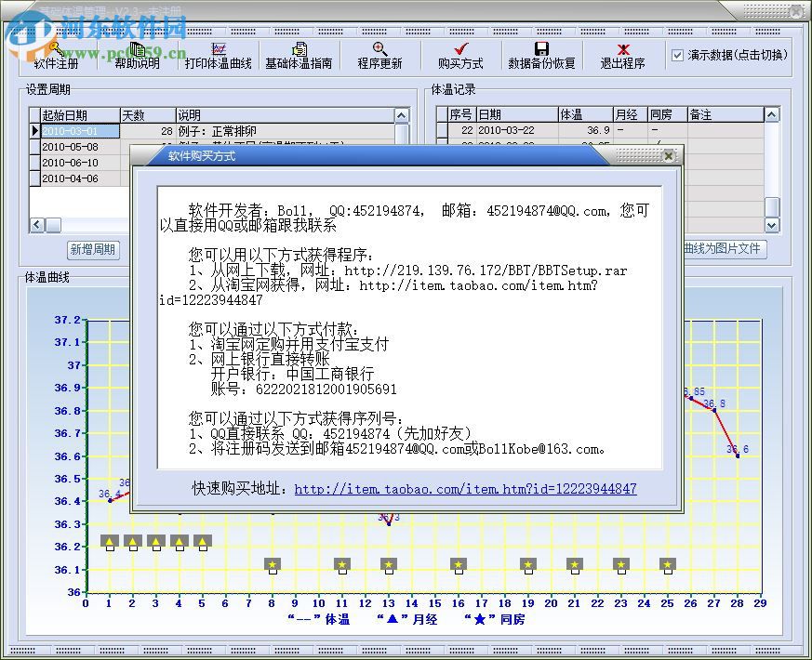Click the intercourse star marker on day 11
Viewport: 812px width, 660px height.
click(341, 565)
